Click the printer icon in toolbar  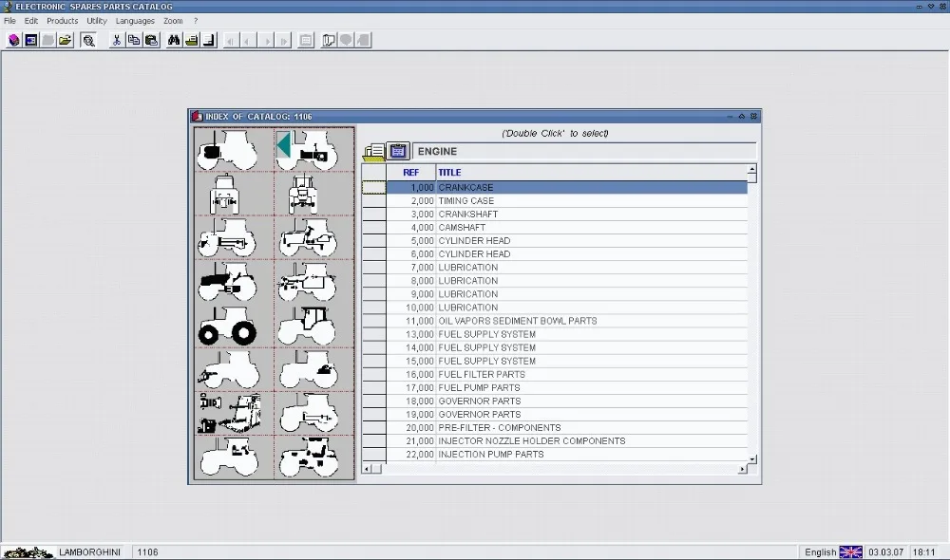[192, 41]
